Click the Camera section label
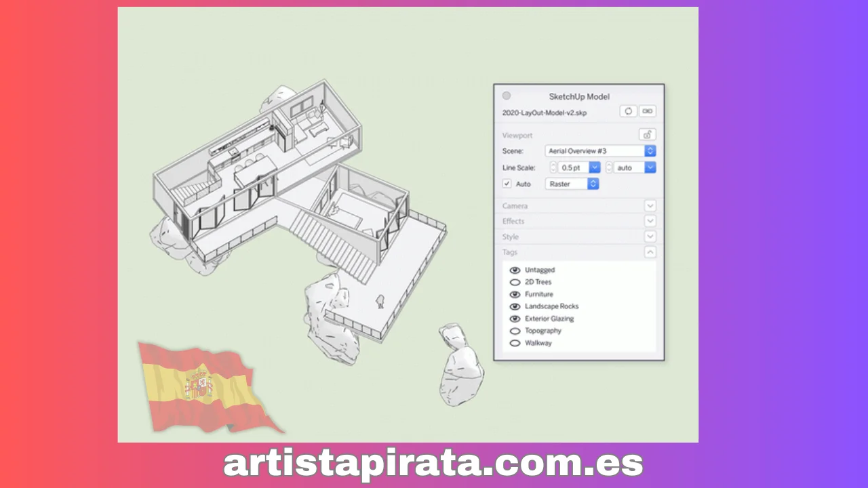The image size is (868, 488). 515,205
